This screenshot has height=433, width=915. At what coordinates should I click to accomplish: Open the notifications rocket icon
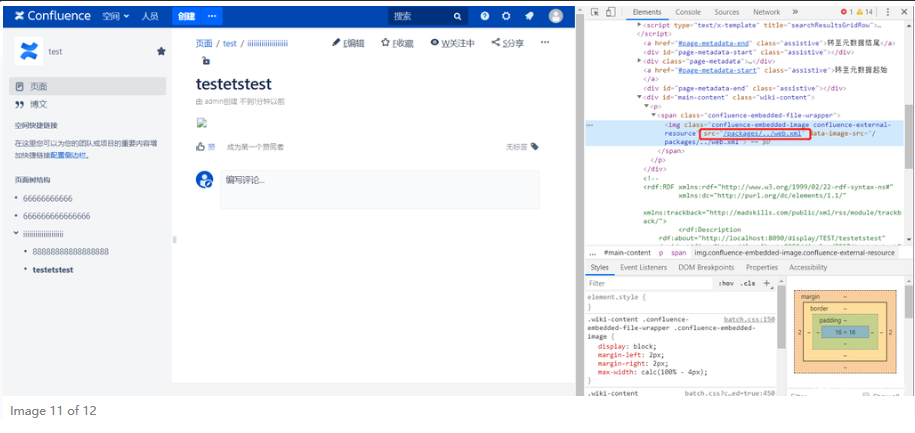click(529, 16)
